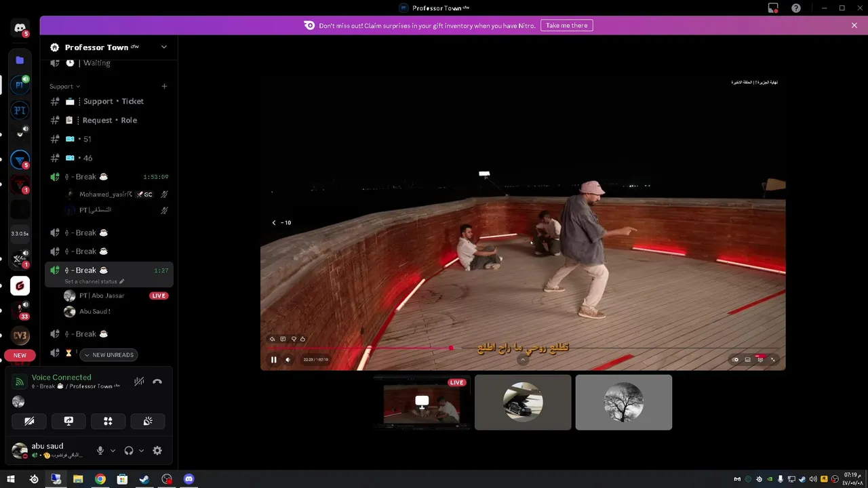Open Steam from taskbar
This screenshot has width=868, height=488.
[x=144, y=479]
